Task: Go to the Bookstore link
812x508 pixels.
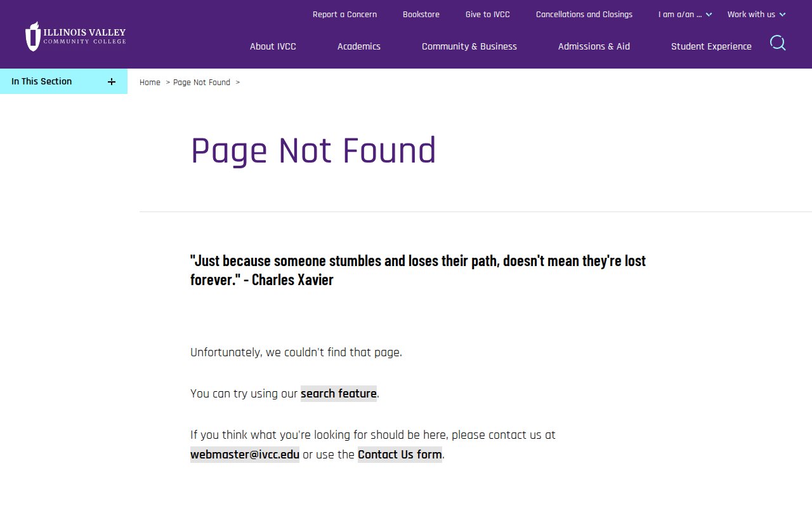Action: (421, 15)
